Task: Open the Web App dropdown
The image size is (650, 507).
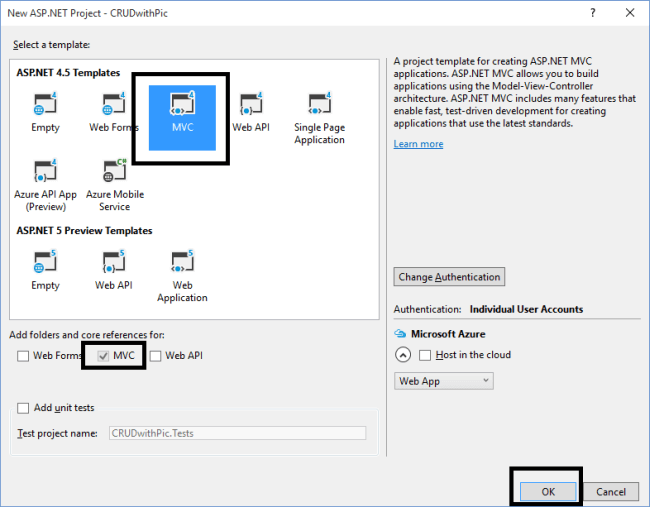Action: [x=444, y=381]
